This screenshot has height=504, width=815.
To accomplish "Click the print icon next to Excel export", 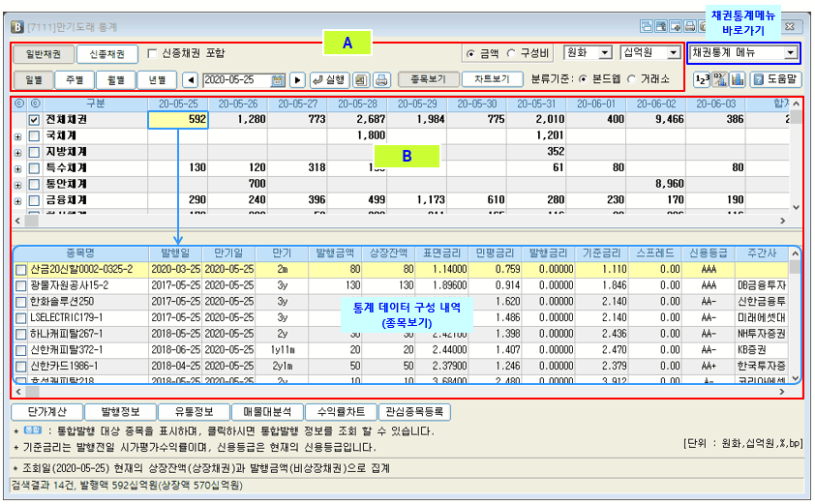I will 381,80.
